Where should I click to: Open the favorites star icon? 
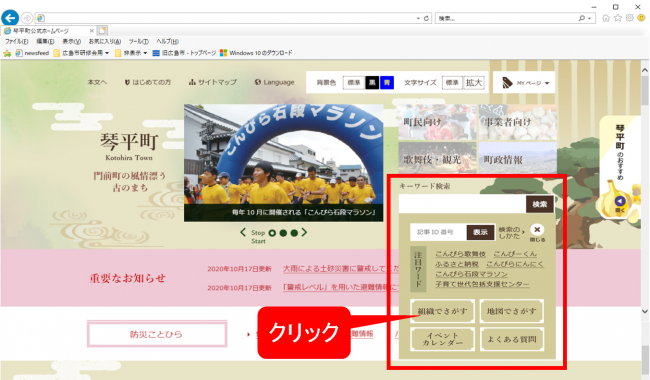(618, 18)
